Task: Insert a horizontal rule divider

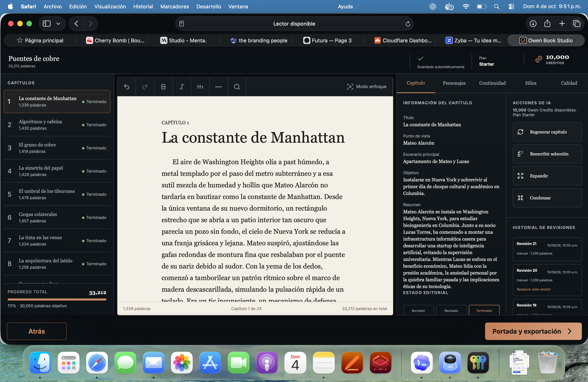Action: pos(218,87)
